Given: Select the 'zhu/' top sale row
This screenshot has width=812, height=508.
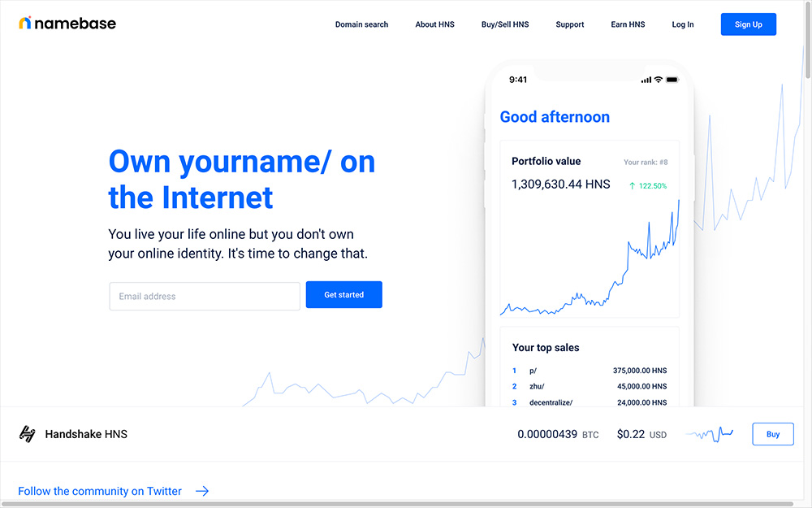Looking at the screenshot, I should tap(590, 386).
